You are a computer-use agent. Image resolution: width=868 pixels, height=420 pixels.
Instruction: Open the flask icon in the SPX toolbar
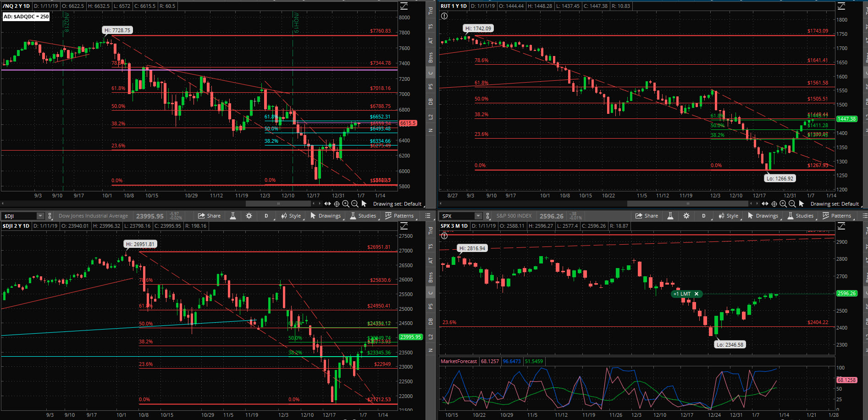[x=670, y=216]
